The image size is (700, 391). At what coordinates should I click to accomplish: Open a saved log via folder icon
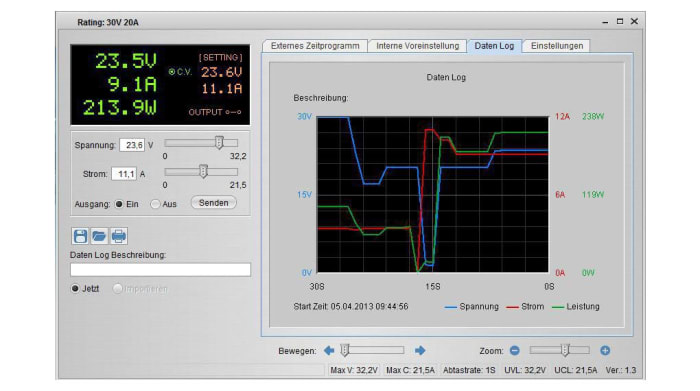coord(99,236)
